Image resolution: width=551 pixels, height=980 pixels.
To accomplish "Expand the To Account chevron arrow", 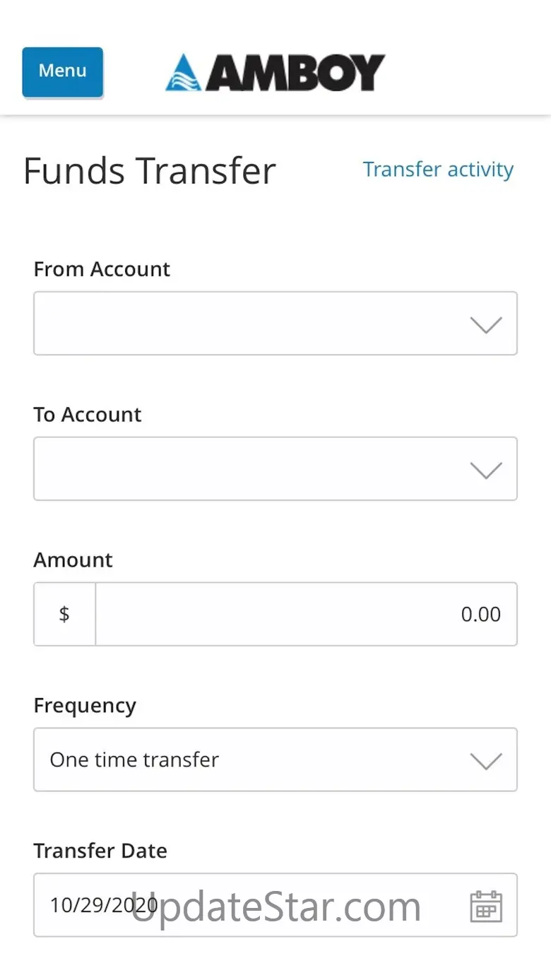I will tap(486, 470).
